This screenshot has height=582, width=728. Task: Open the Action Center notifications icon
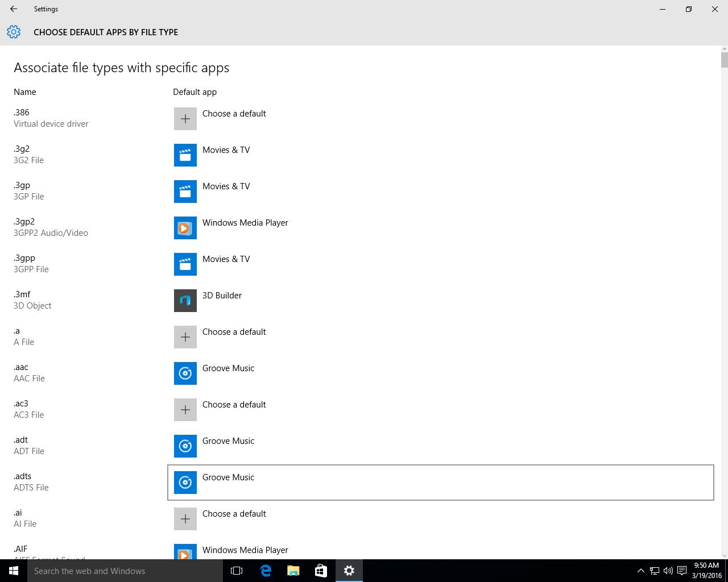[682, 571]
